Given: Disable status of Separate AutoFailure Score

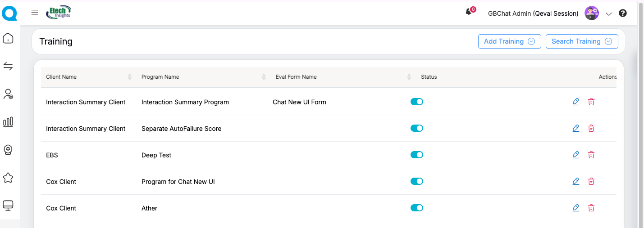Looking at the screenshot, I should click(x=416, y=128).
